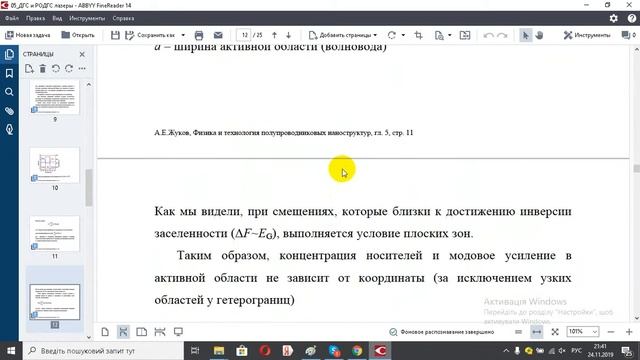Open the Bookmarks sidebar icon
640x360 pixels.
click(x=9, y=73)
